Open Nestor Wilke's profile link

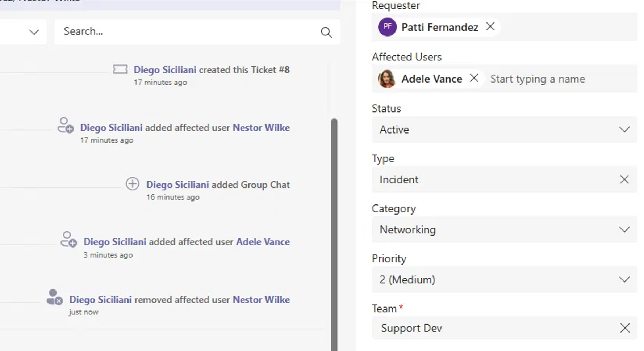pyautogui.click(x=261, y=127)
